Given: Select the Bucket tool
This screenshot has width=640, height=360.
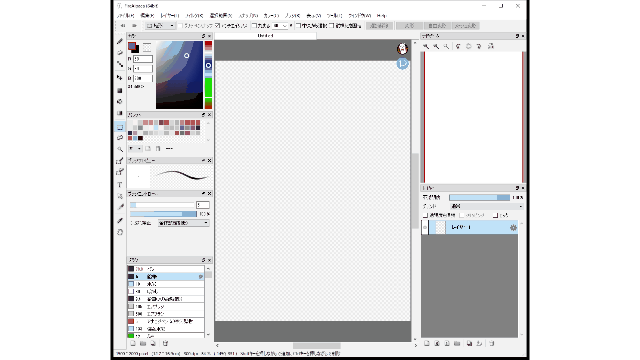Looking at the screenshot, I should click(x=120, y=102).
